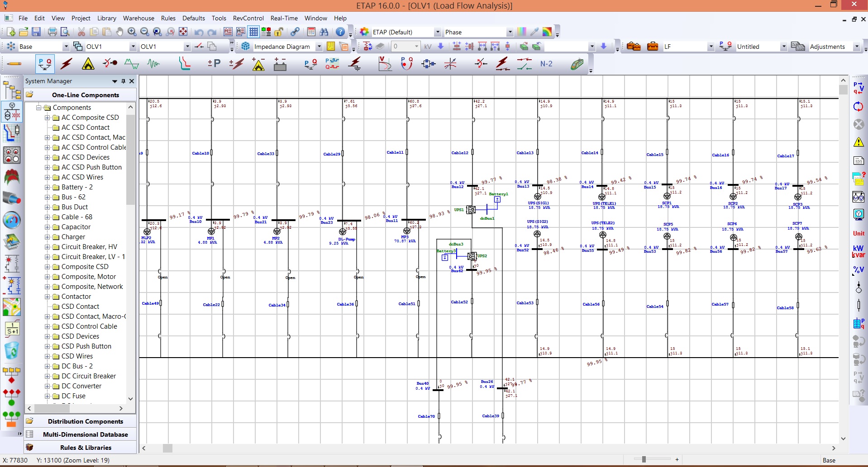The height and width of the screenshot is (467, 868).
Task: Open the Untitled output report dropdown
Action: click(784, 47)
